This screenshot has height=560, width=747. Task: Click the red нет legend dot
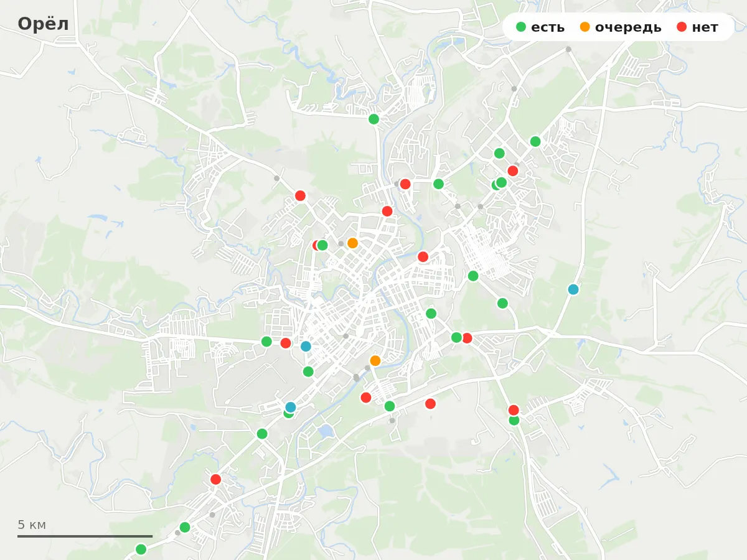click(682, 27)
